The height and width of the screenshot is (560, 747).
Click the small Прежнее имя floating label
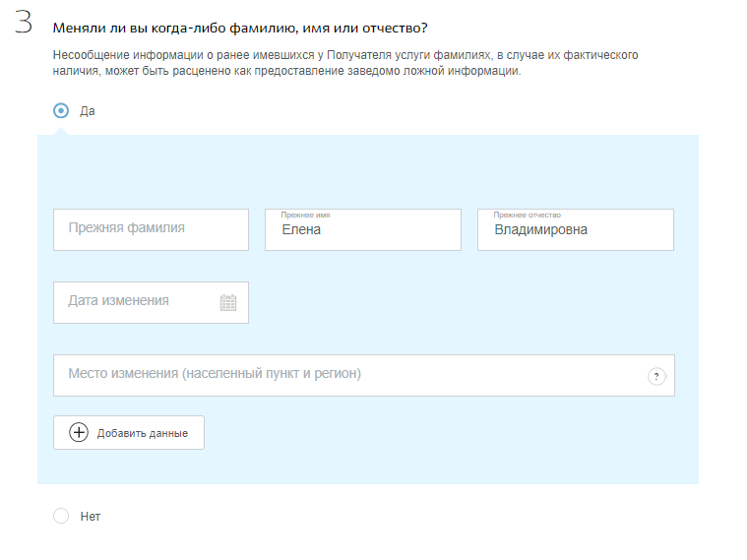305,215
